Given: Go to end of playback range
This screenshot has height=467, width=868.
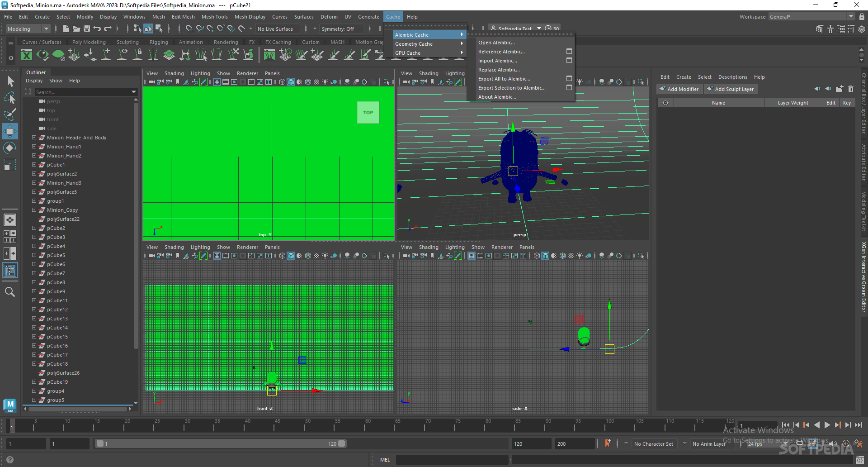Looking at the screenshot, I should (x=859, y=425).
